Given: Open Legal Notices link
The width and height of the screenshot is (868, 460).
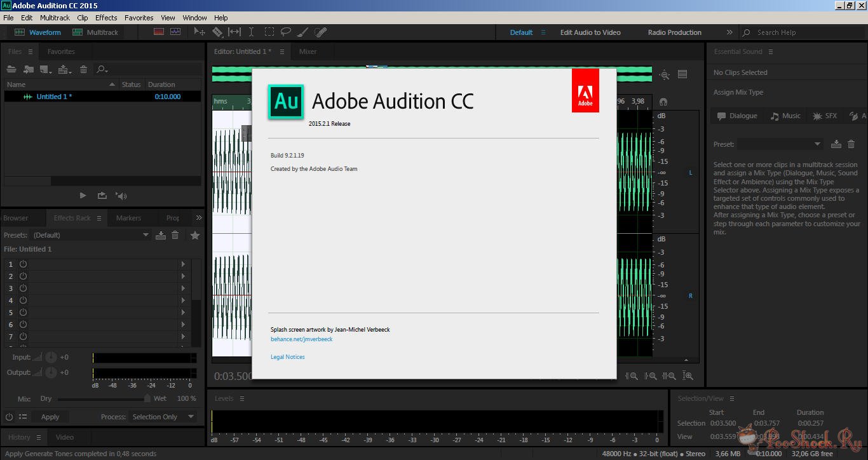Looking at the screenshot, I should tap(287, 357).
